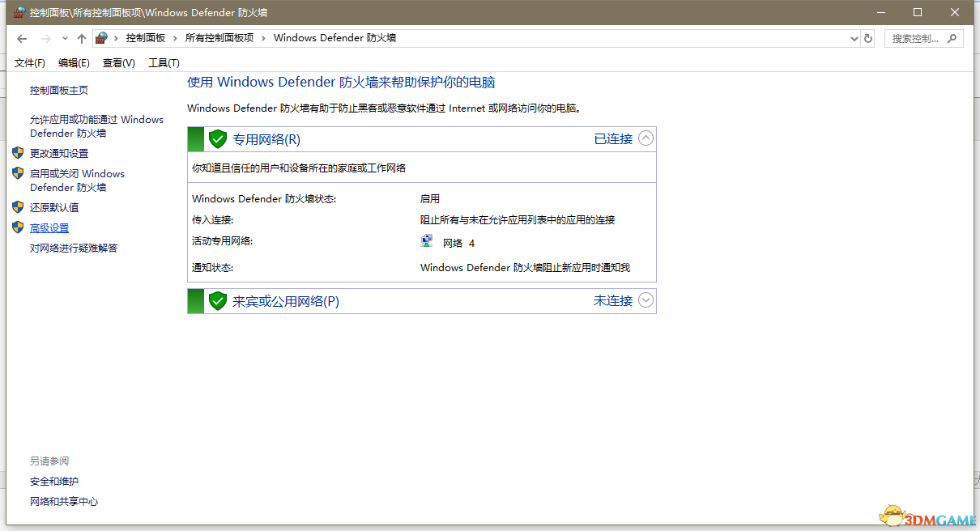Click the control panel icon in the address bar

click(101, 38)
